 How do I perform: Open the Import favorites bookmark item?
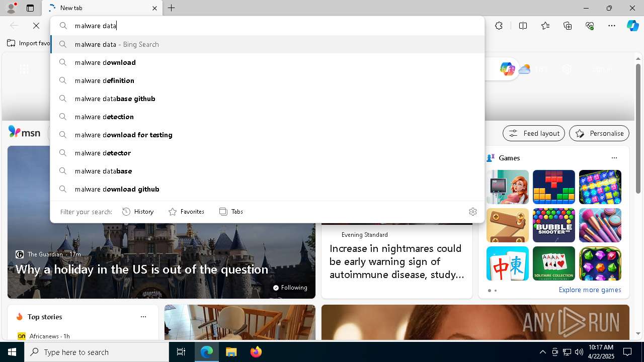(x=29, y=43)
